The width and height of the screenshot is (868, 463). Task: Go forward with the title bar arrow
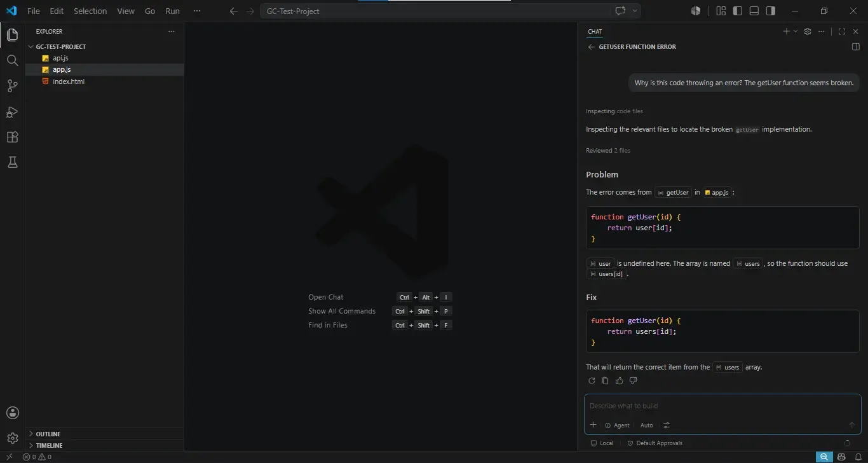click(250, 11)
